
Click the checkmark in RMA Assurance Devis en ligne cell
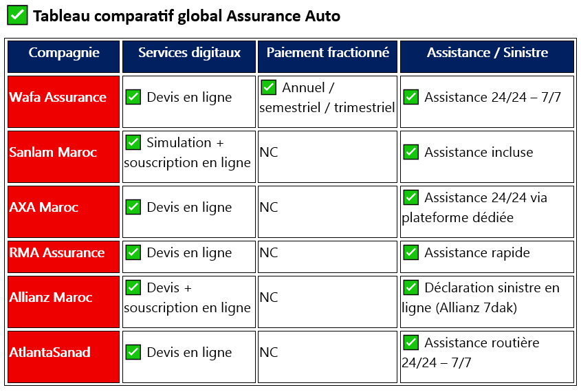pyautogui.click(x=133, y=252)
